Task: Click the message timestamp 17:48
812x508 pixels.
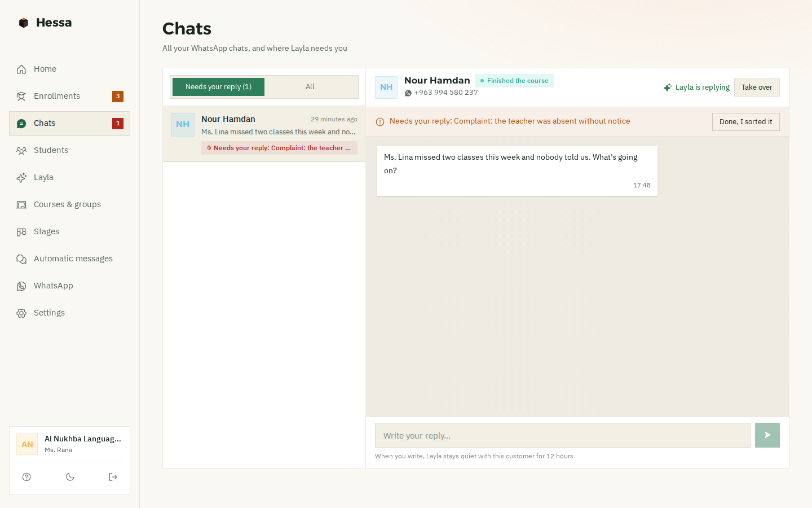Action: [642, 185]
